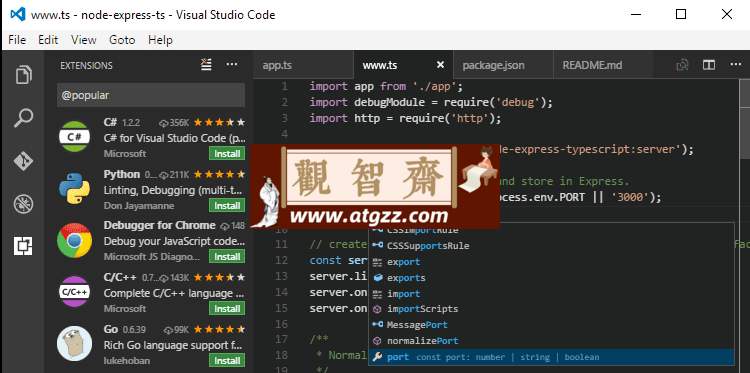Image resolution: width=750 pixels, height=373 pixels.
Task: Switch to the package.json tab
Action: click(503, 65)
